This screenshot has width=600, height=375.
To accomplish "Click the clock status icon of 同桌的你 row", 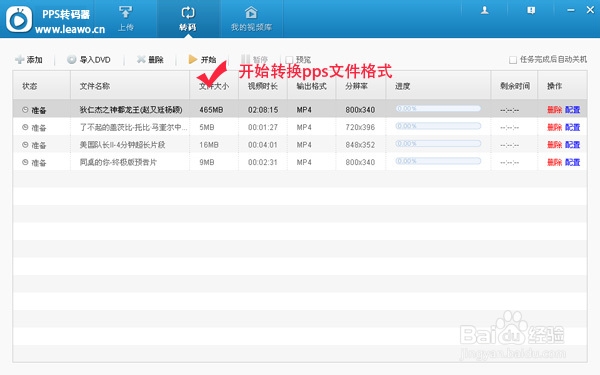I will (25, 162).
